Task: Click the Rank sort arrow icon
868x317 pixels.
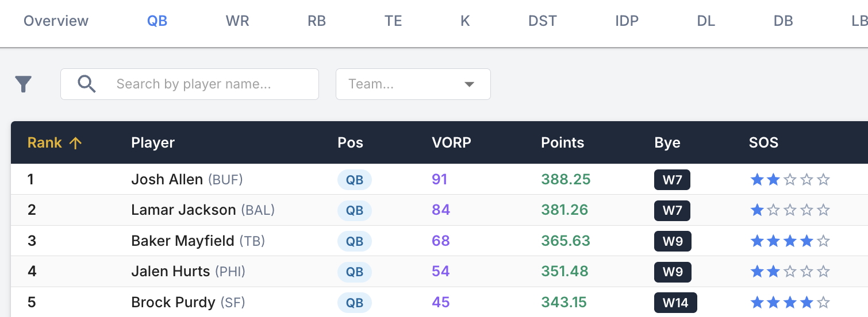Action: (x=75, y=143)
